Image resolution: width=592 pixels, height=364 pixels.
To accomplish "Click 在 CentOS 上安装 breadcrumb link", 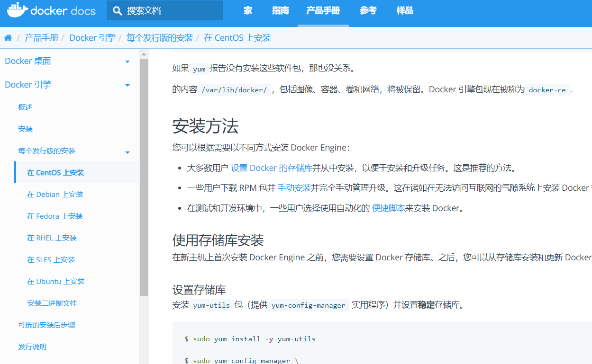I will [237, 38].
